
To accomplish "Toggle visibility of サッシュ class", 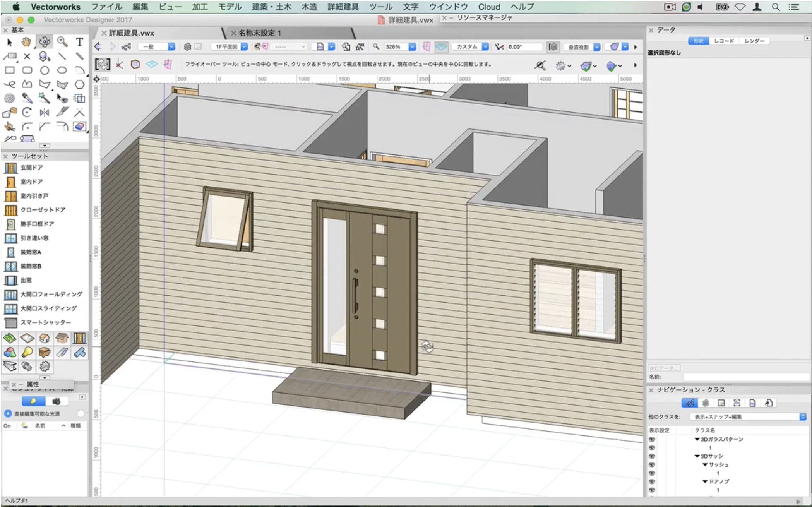I will [x=652, y=465].
